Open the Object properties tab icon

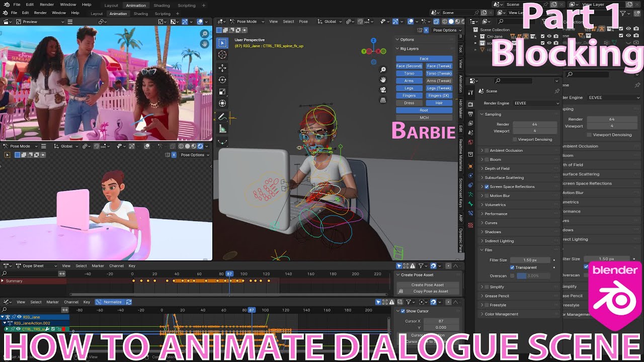(x=470, y=165)
